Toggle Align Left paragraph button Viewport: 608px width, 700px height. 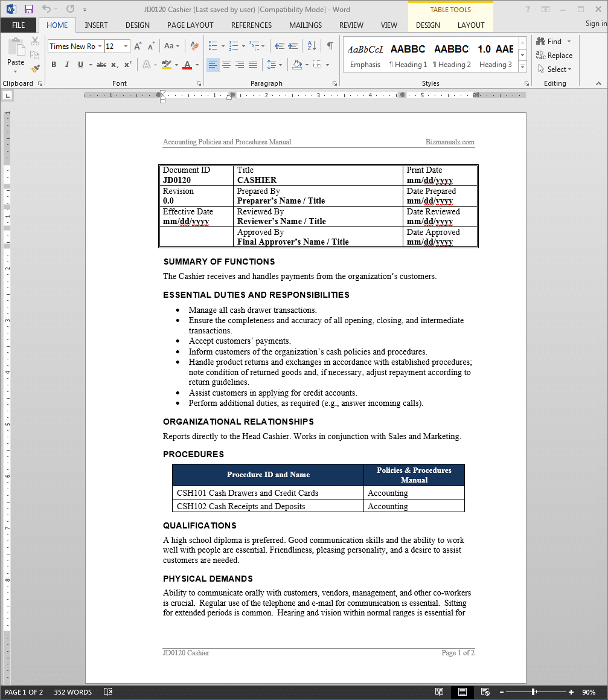click(x=213, y=65)
